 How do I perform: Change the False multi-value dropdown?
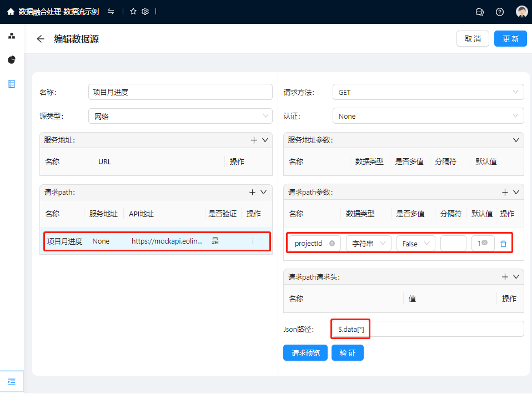point(415,244)
